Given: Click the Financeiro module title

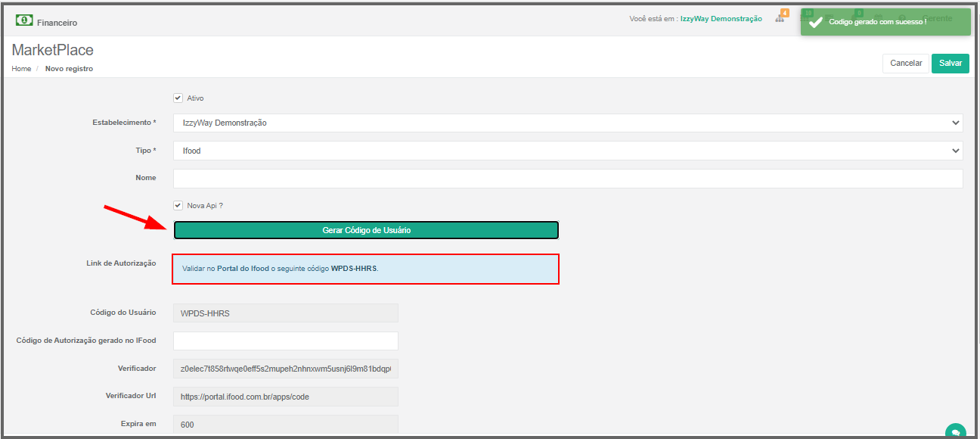Looking at the screenshot, I should tap(57, 23).
